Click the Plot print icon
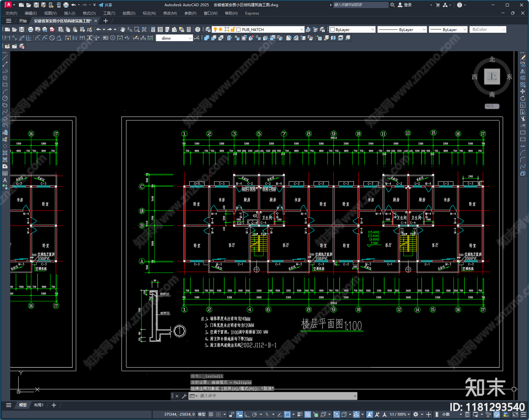This screenshot has height=420, width=529. pos(30,29)
